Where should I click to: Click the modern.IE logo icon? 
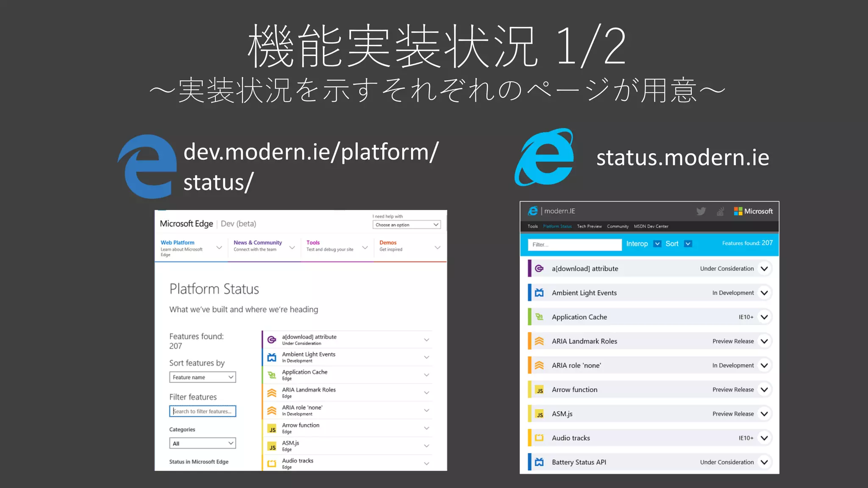click(533, 211)
